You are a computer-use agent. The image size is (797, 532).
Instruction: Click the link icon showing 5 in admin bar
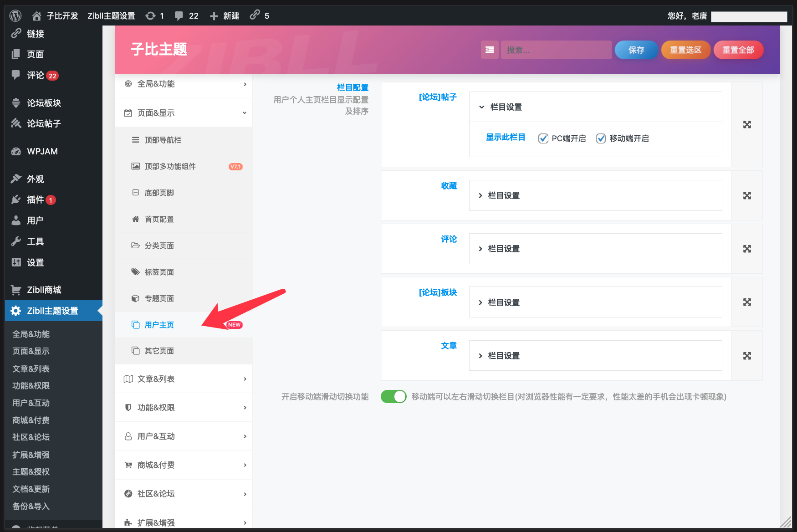click(x=254, y=15)
